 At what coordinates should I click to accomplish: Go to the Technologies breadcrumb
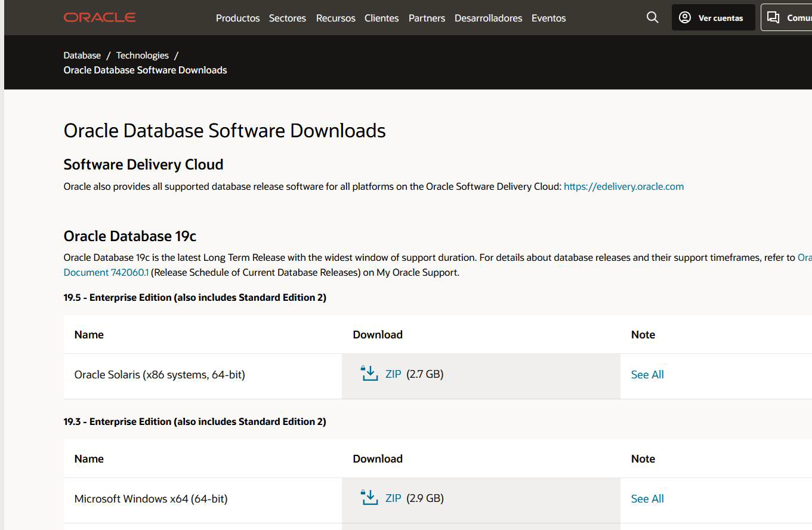tap(143, 55)
